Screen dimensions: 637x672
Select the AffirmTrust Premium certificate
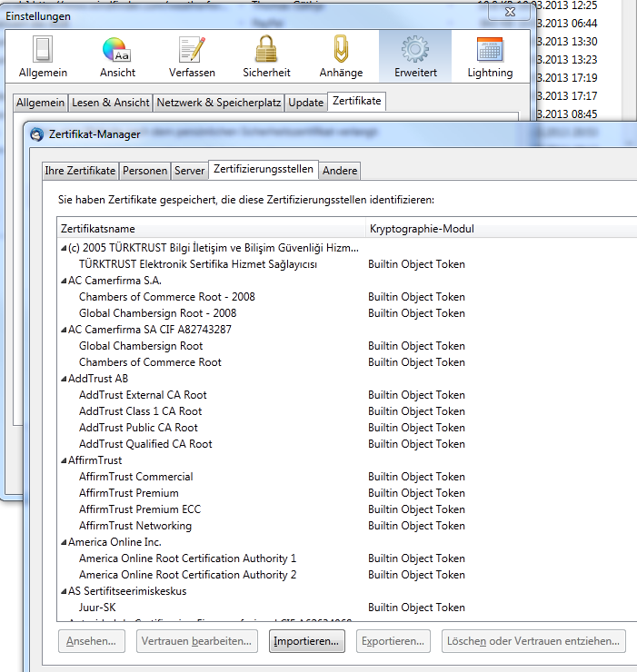click(129, 493)
